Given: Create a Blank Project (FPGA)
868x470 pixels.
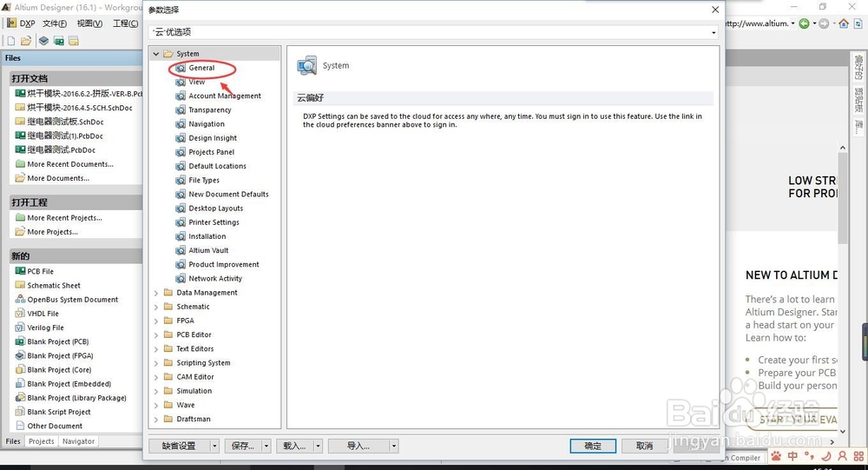Looking at the screenshot, I should pos(60,356).
